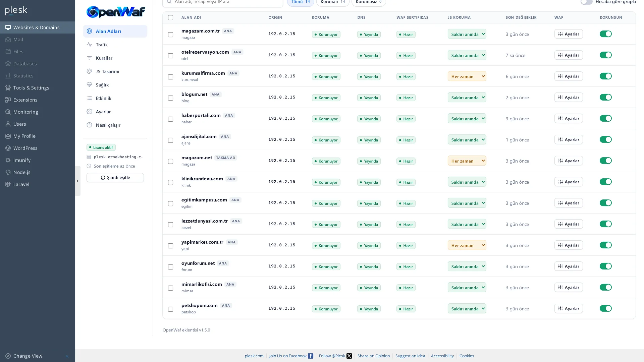644x362 pixels.
Task: Click the Node.js icon in sidebar
Action: [8, 172]
